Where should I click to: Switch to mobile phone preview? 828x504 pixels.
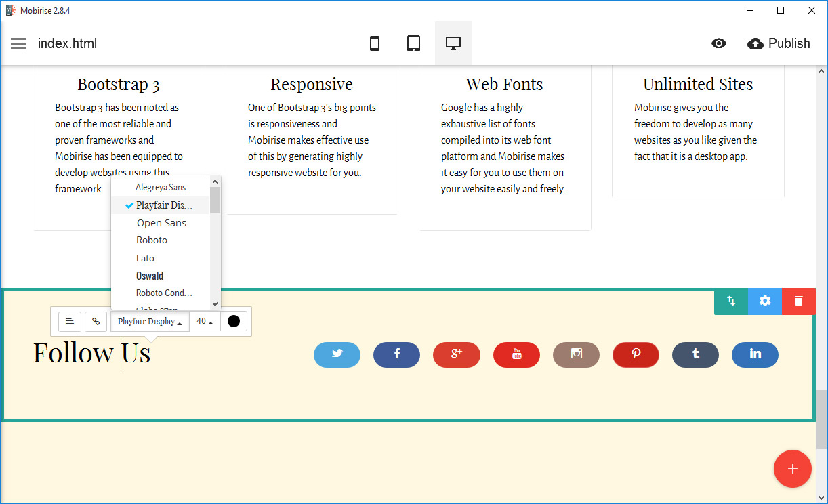point(374,43)
